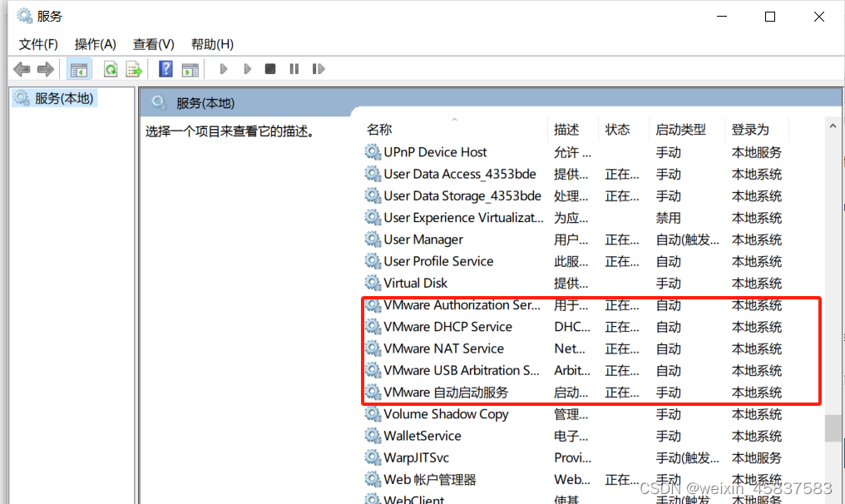Click the Stop Service square icon
The height and width of the screenshot is (504, 845).
click(x=270, y=69)
